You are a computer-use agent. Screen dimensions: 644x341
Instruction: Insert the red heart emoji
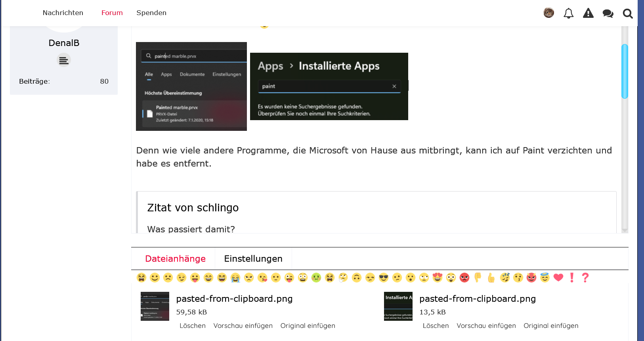coord(558,278)
